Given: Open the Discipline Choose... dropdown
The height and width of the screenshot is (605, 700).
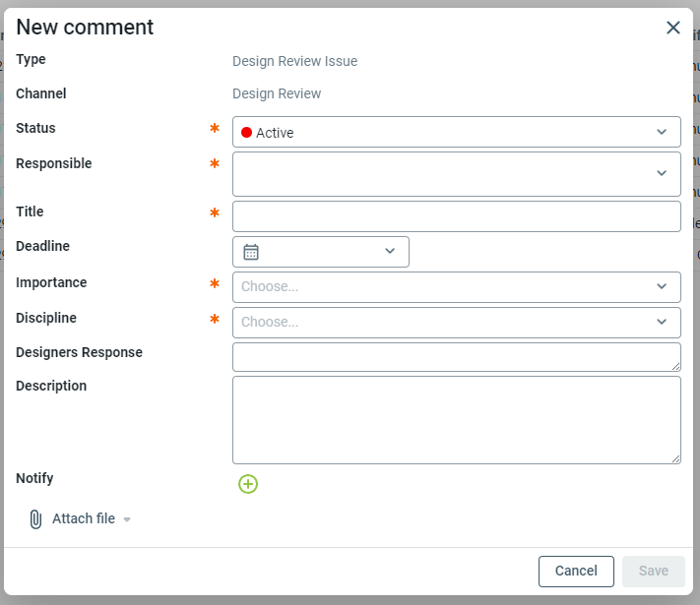Looking at the screenshot, I should click(x=456, y=323).
